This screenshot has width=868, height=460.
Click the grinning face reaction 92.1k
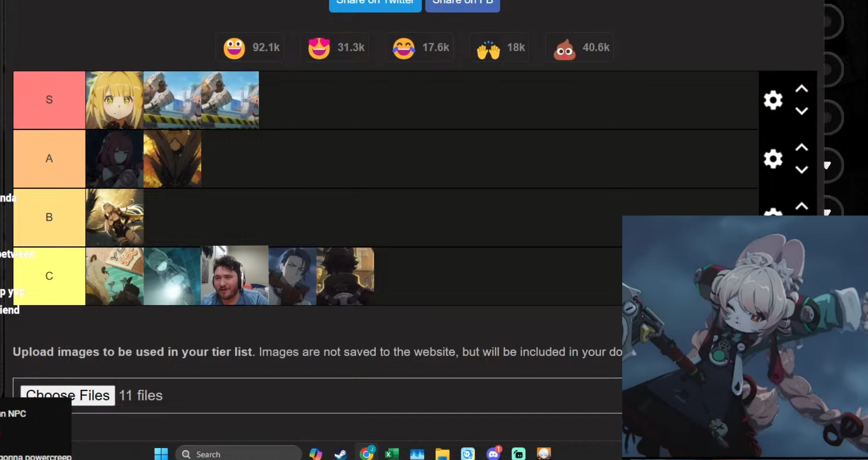coord(251,48)
